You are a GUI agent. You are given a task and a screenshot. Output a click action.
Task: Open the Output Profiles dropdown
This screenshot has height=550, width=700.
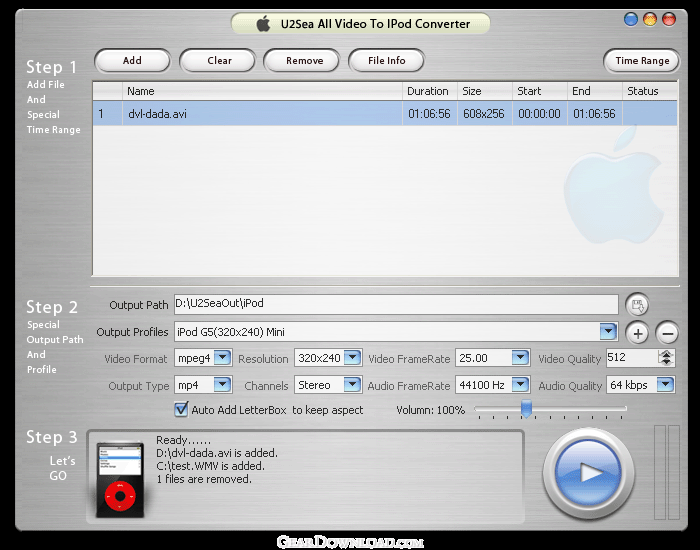pyautogui.click(x=608, y=332)
